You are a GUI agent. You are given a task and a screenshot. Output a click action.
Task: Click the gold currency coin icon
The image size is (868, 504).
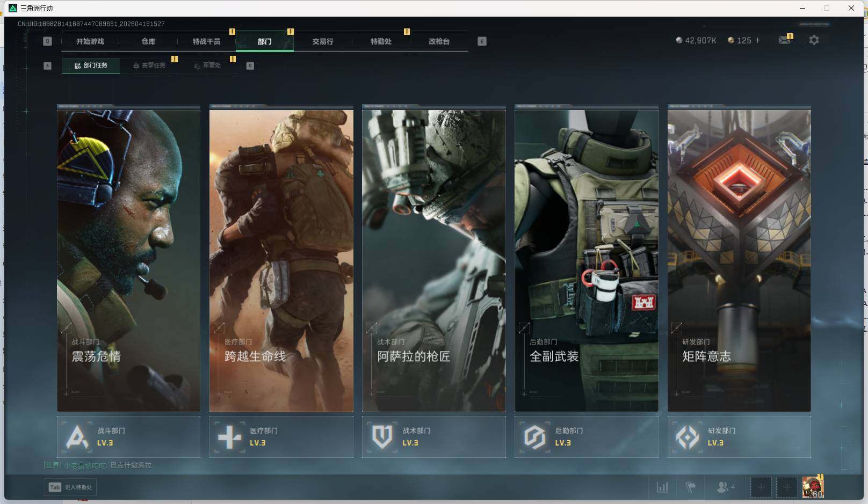730,40
